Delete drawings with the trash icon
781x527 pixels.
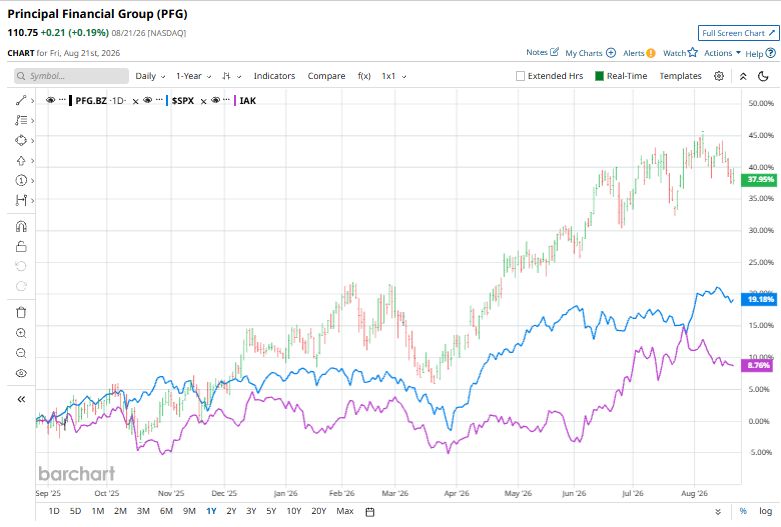pyautogui.click(x=21, y=313)
